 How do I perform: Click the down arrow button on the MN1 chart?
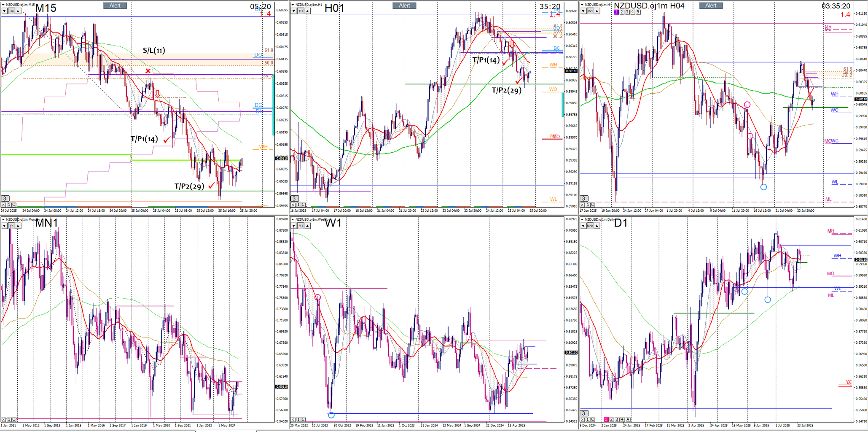pyautogui.click(x=4, y=226)
